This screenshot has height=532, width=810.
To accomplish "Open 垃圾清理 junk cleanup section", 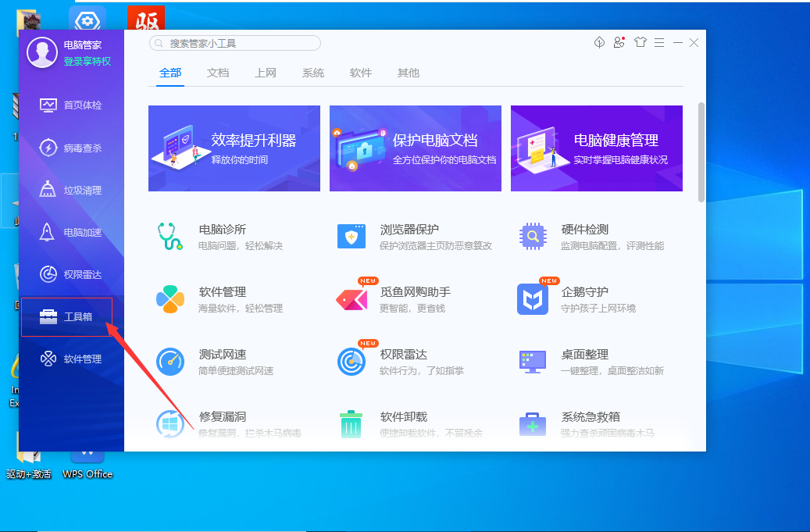I will pyautogui.click(x=71, y=190).
